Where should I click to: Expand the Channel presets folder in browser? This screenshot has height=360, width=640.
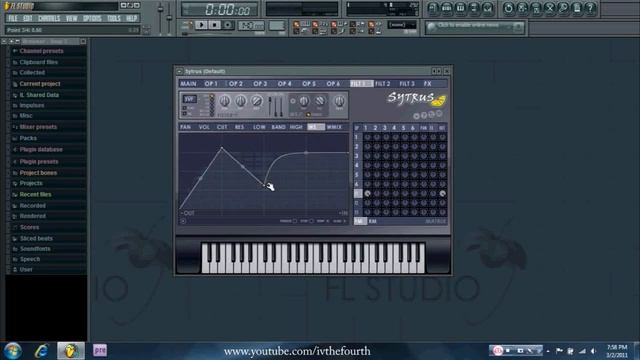pyautogui.click(x=41, y=51)
